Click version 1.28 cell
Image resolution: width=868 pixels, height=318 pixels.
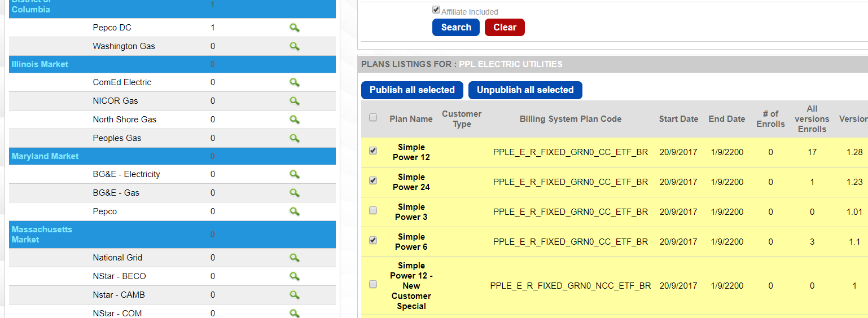point(854,152)
